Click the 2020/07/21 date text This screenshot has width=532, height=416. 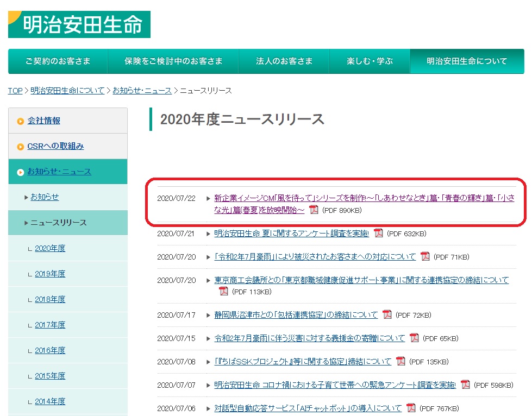pyautogui.click(x=176, y=234)
